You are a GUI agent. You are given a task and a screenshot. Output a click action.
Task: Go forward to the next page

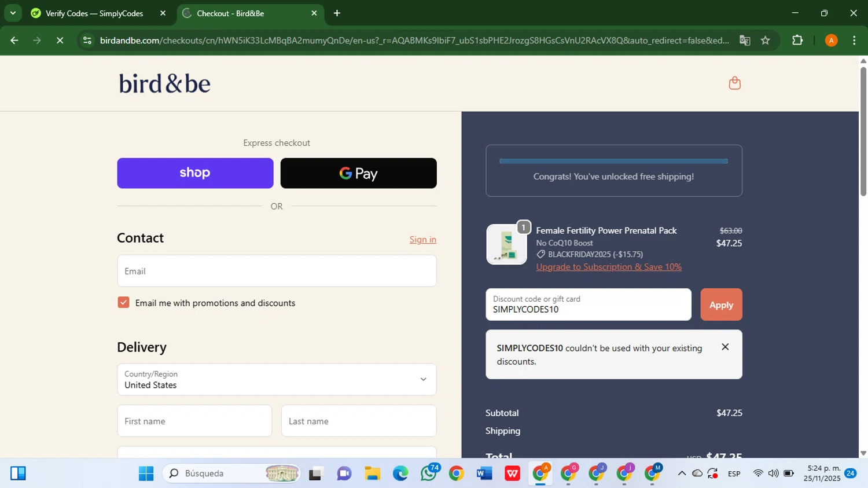coord(37,41)
